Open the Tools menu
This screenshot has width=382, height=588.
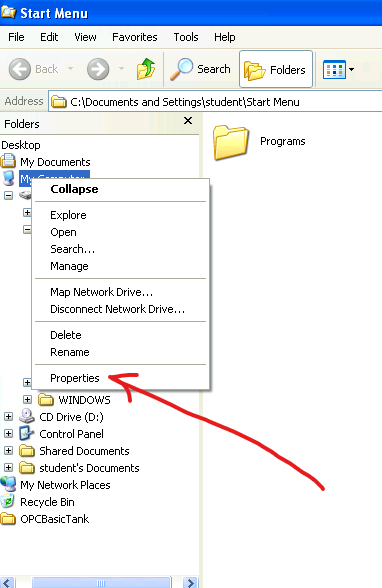[186, 37]
